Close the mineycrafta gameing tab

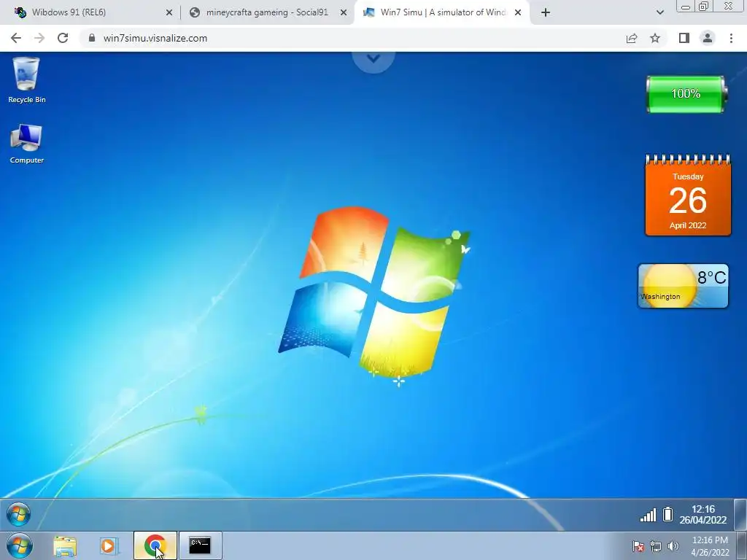click(x=344, y=13)
